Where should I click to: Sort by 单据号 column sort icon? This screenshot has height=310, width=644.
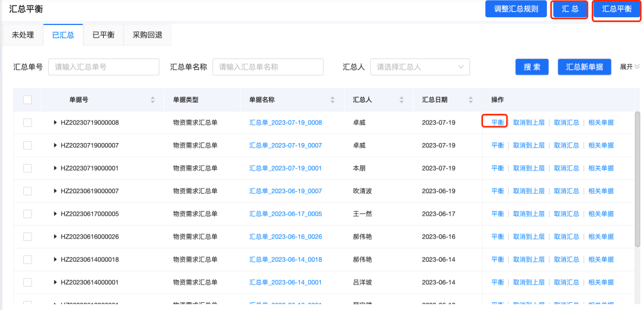tap(153, 100)
